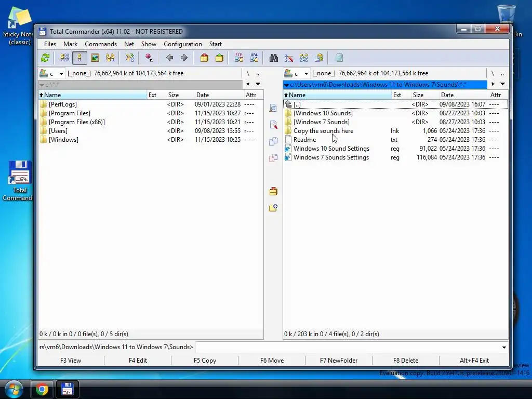The height and width of the screenshot is (399, 532).
Task: Click the View magnifier icon between panels
Action: coord(273,108)
